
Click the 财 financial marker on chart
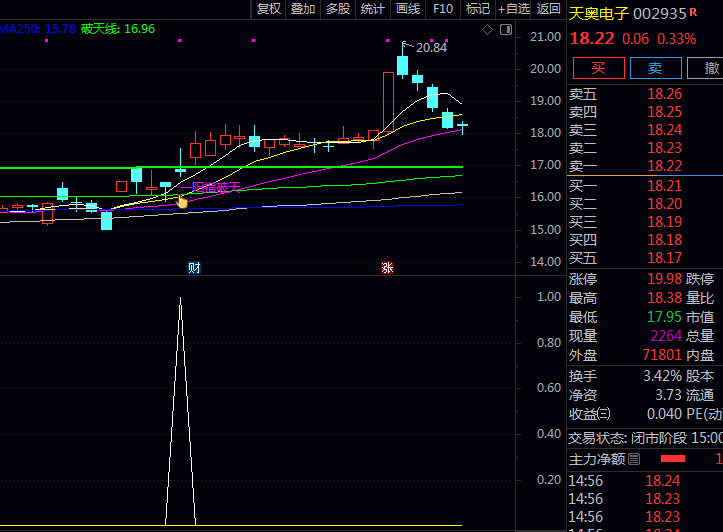[x=194, y=268]
